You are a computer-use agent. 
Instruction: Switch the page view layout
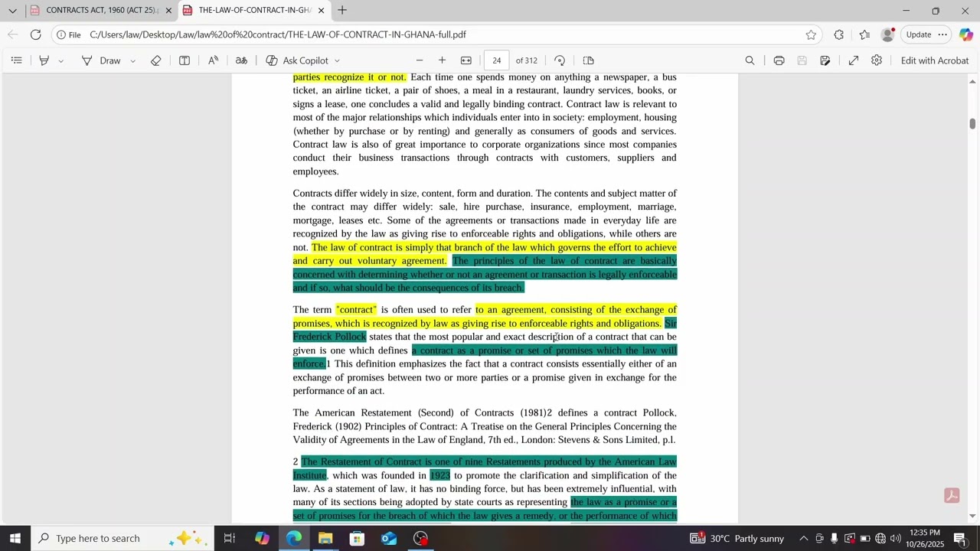click(x=589, y=60)
